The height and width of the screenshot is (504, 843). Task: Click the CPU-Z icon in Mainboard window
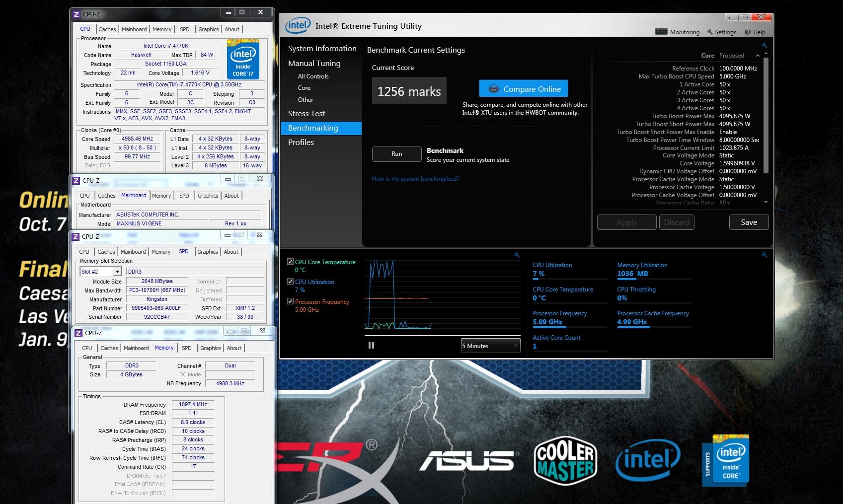(76, 181)
